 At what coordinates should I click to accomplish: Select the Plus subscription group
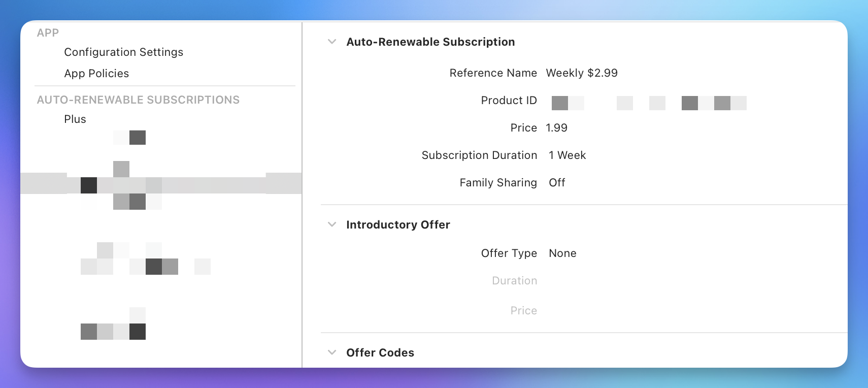75,119
